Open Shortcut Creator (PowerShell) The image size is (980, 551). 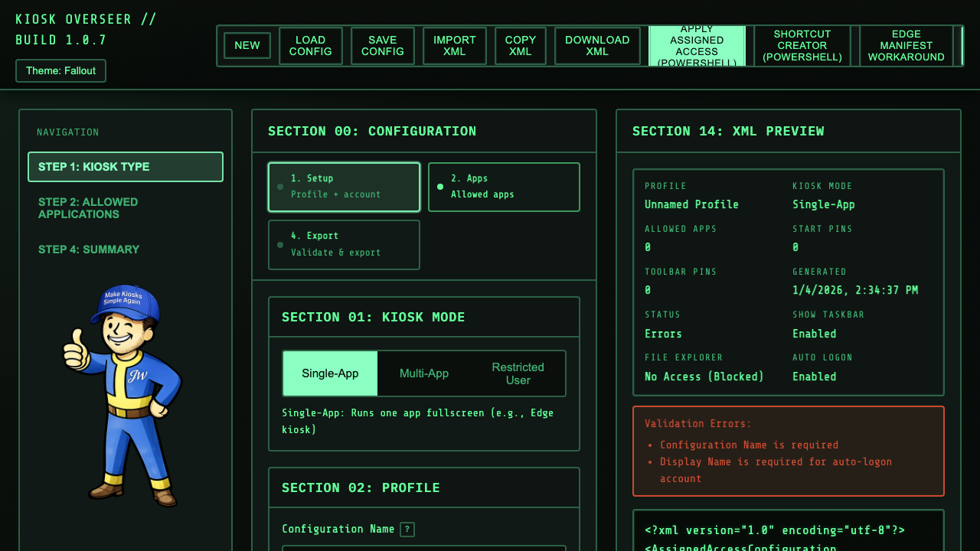(802, 46)
